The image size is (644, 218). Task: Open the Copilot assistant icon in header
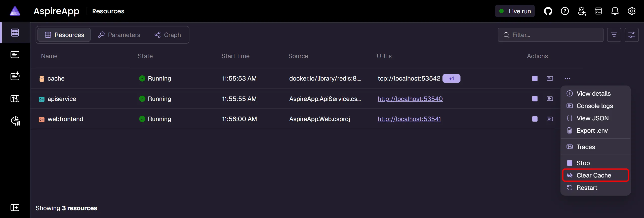pos(582,11)
